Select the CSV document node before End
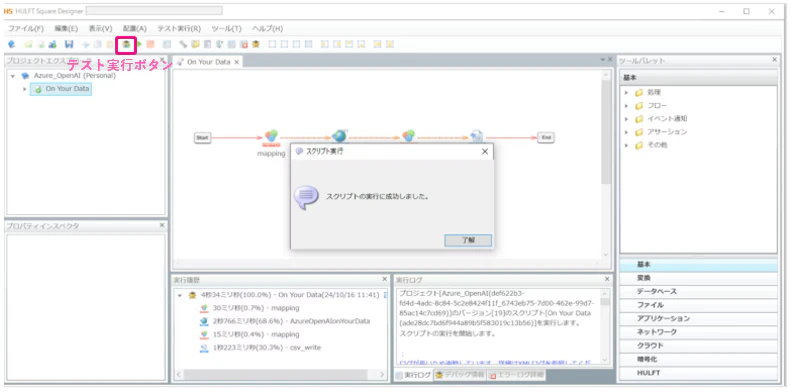This screenshot has width=793, height=392. point(477,137)
